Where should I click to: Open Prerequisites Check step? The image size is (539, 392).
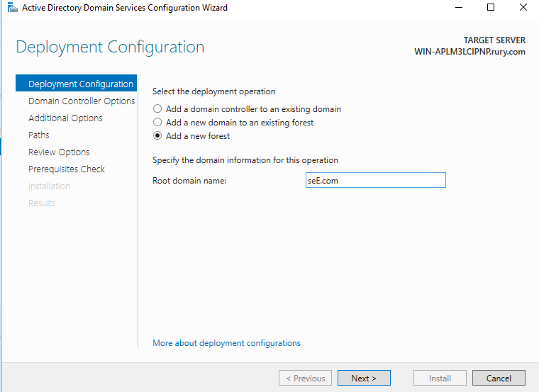coord(67,169)
